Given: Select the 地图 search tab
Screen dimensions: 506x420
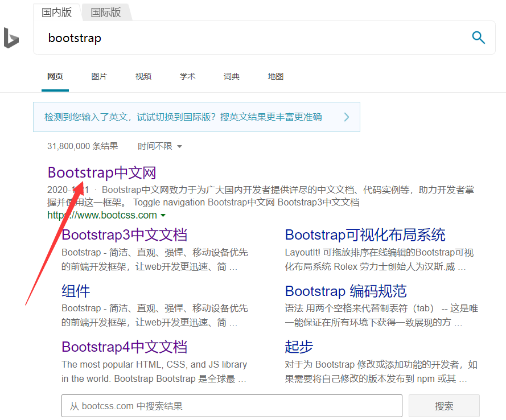Looking at the screenshot, I should coord(275,76).
